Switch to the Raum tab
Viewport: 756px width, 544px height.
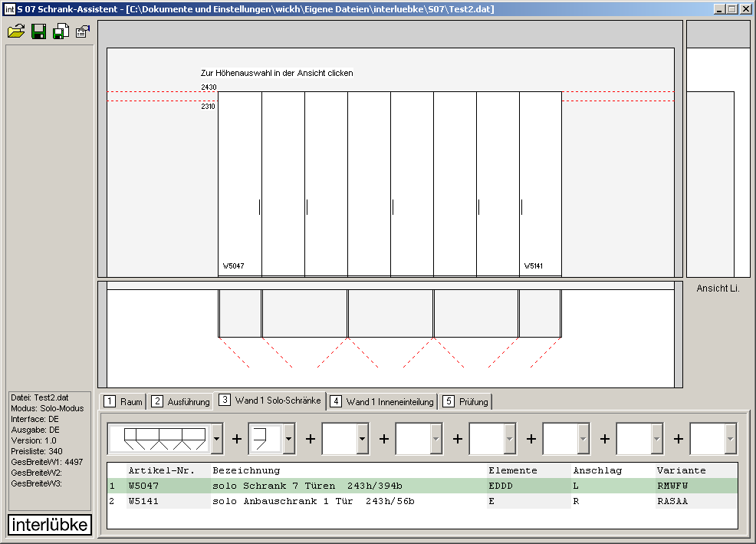(x=123, y=401)
